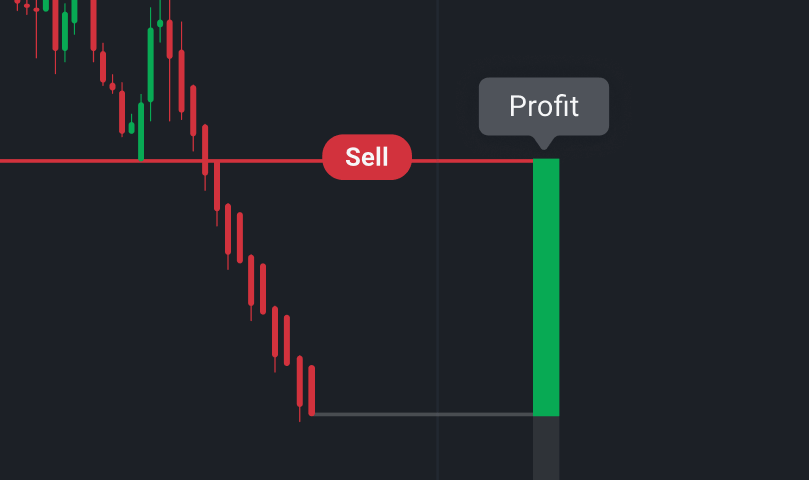809x480 pixels.
Task: Click the bottom edge of the green profit bar
Action: point(546,414)
